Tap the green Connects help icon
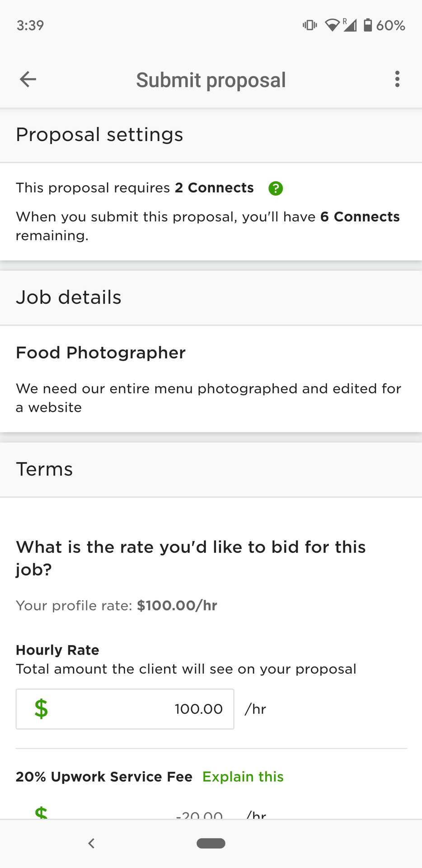The width and height of the screenshot is (422, 868). [276, 188]
